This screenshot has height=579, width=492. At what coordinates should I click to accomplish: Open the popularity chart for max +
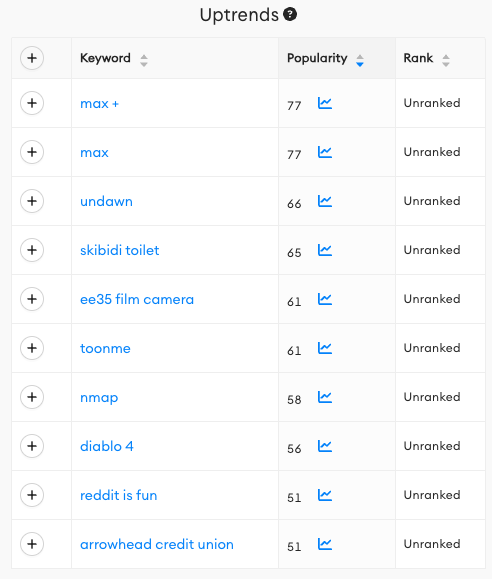[325, 103]
